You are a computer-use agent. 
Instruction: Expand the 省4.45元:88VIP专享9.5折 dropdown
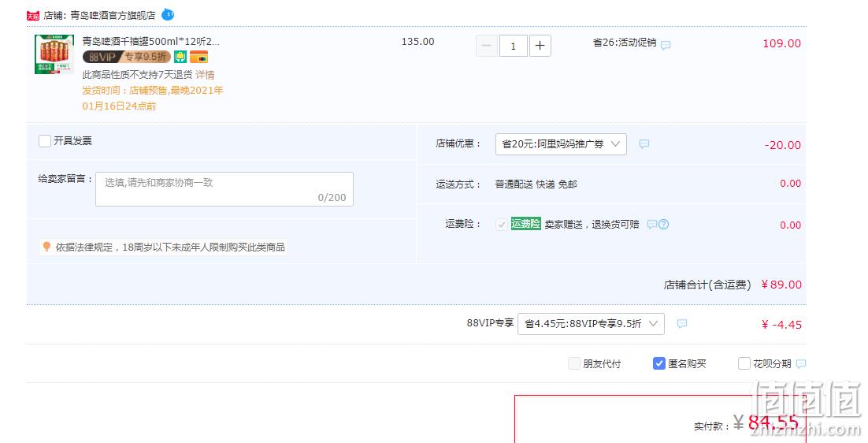pyautogui.click(x=591, y=324)
